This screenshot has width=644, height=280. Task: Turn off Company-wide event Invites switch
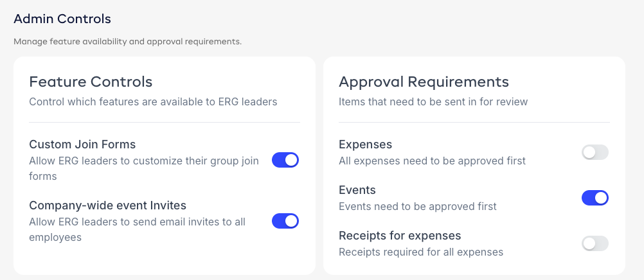pos(285,221)
